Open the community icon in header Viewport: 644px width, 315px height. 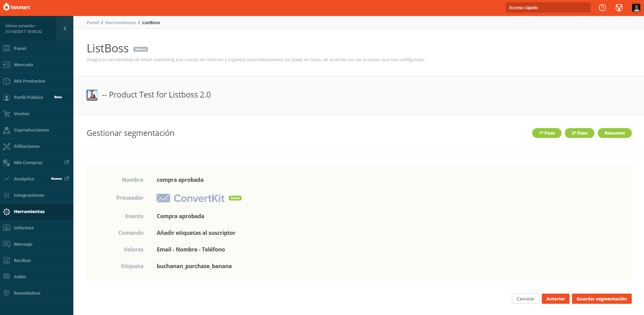[x=619, y=7]
